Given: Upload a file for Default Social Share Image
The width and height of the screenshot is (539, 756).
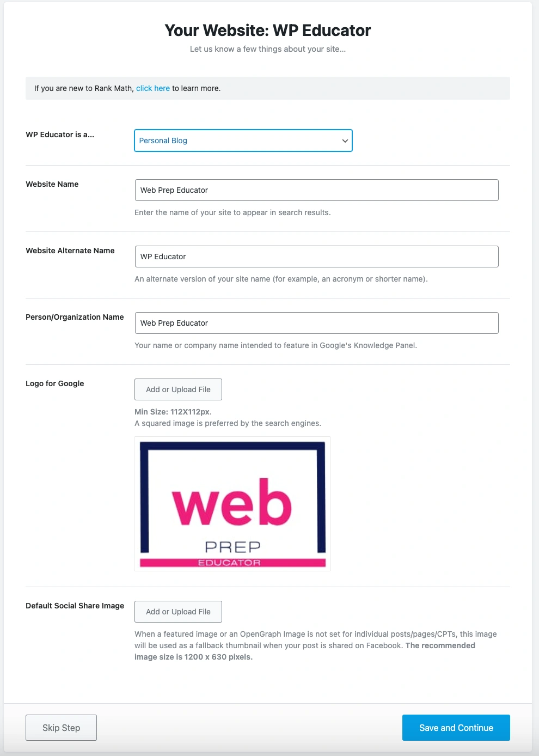Looking at the screenshot, I should (x=178, y=612).
